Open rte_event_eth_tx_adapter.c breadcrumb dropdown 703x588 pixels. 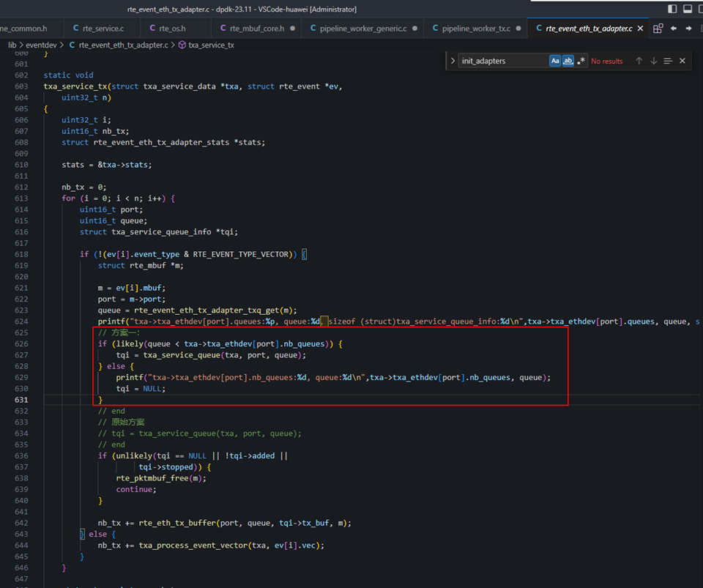click(x=123, y=45)
